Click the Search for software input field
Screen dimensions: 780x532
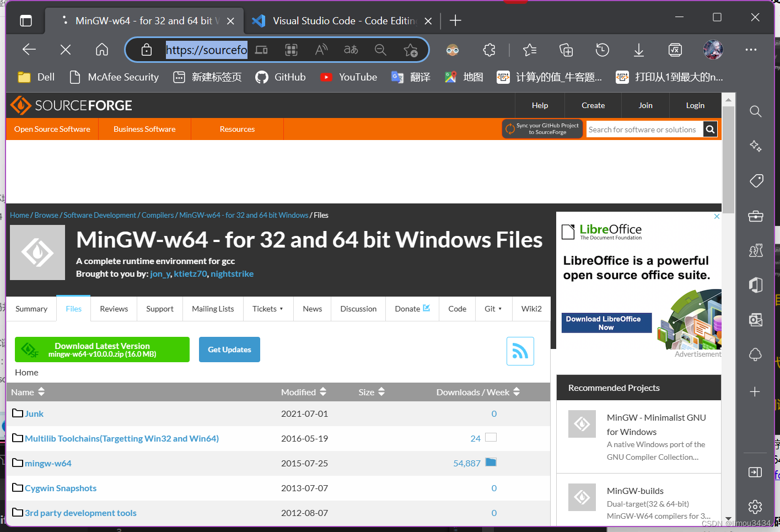coord(644,130)
